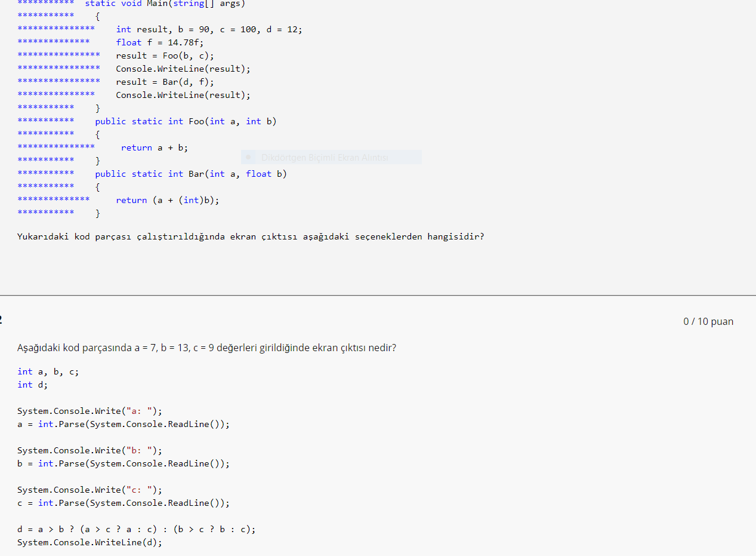Viewport: 756px width, 556px height.
Task: Click the 'c = int.Parse' assignment line
Action: (123, 503)
